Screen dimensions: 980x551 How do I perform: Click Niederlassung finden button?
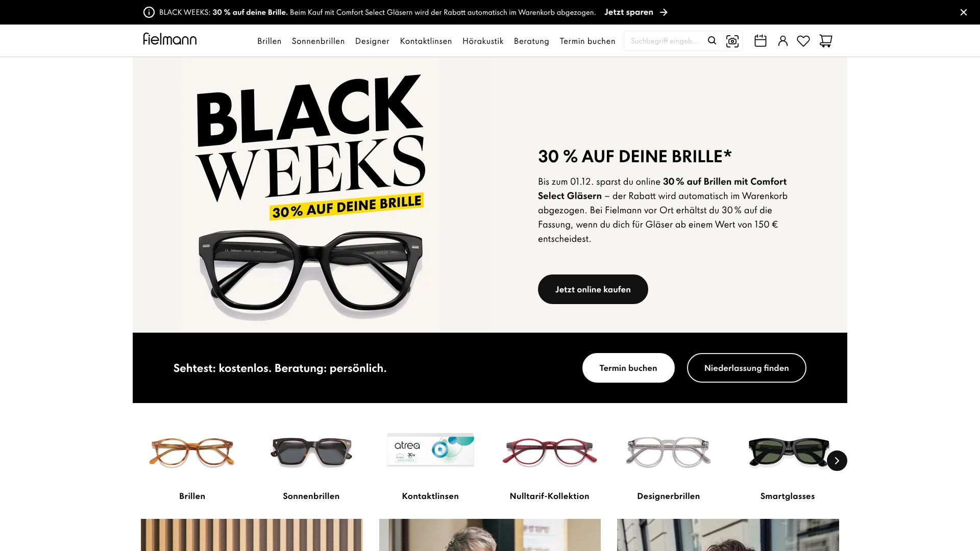(747, 368)
